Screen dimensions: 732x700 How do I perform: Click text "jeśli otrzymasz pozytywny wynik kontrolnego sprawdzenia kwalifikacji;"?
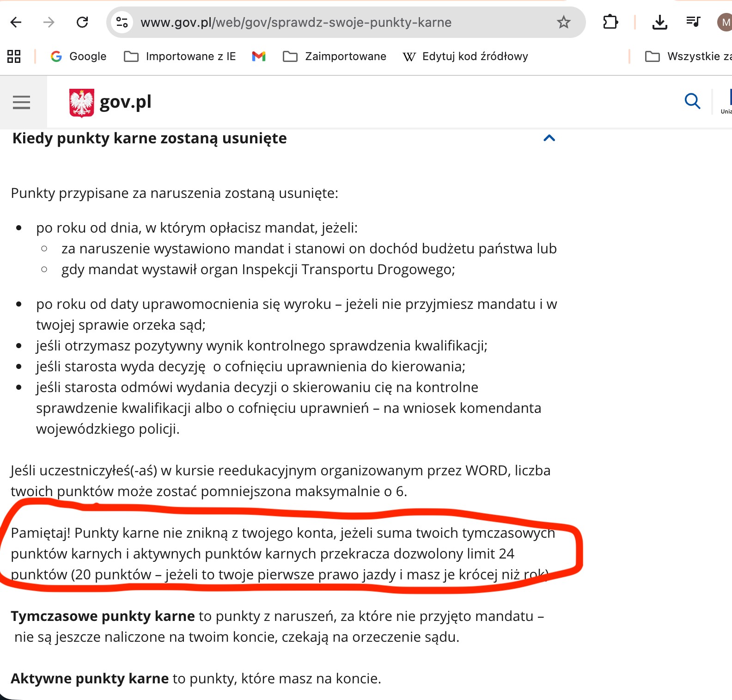click(x=262, y=346)
